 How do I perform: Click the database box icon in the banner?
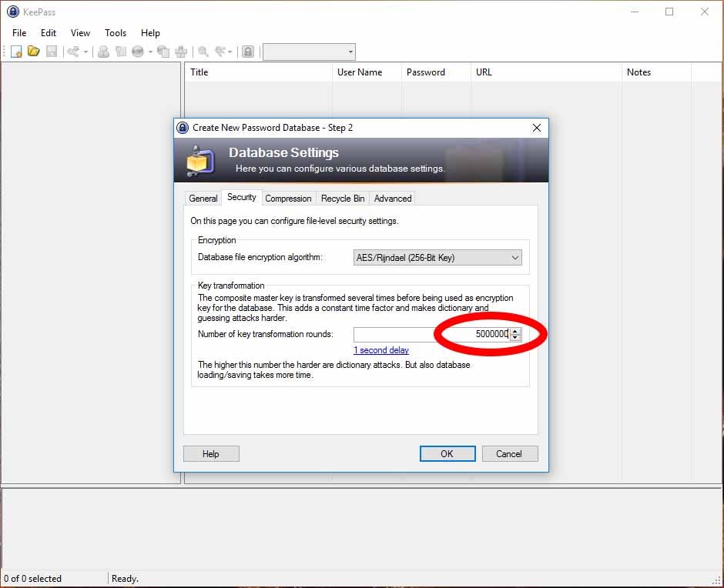coord(200,161)
